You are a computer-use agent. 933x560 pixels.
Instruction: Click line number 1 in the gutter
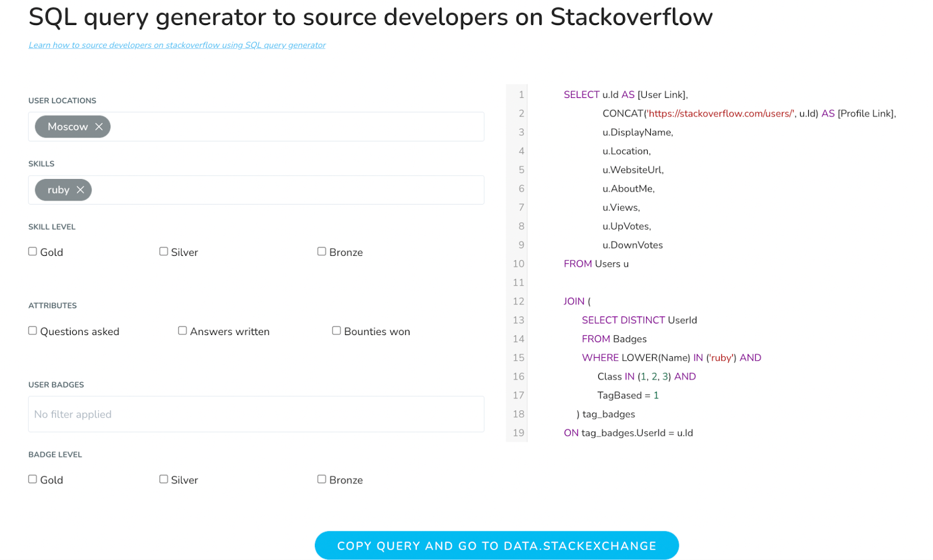(x=521, y=94)
